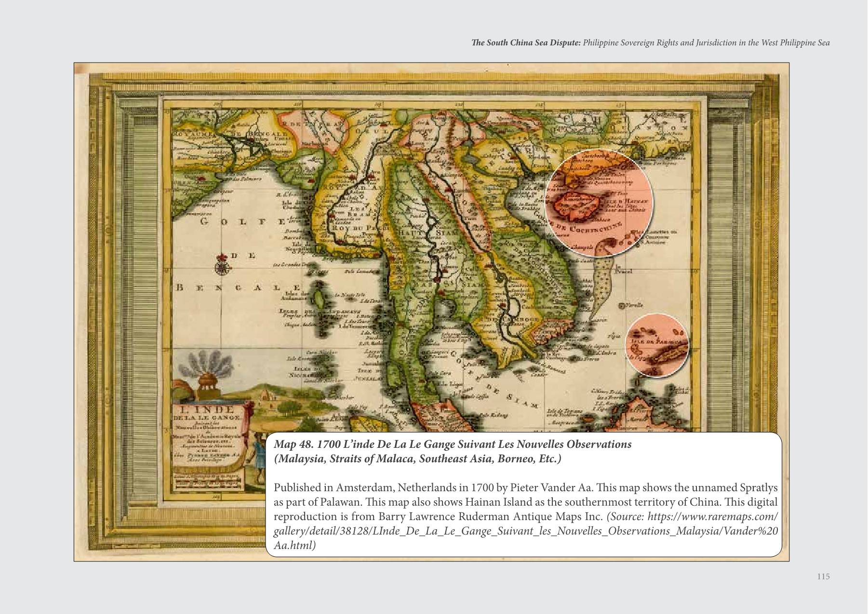Open the raremaps.com source URL
The width and height of the screenshot is (868, 614).
click(x=526, y=531)
